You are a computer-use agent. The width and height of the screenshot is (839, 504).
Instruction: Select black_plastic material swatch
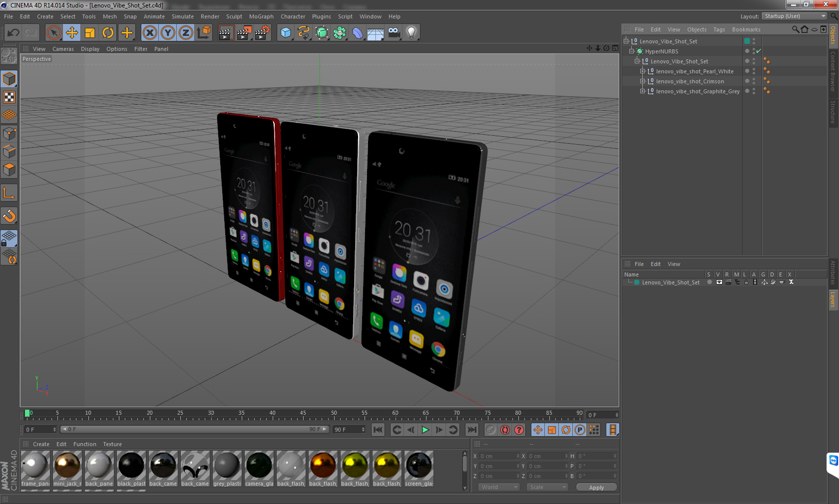pyautogui.click(x=131, y=469)
